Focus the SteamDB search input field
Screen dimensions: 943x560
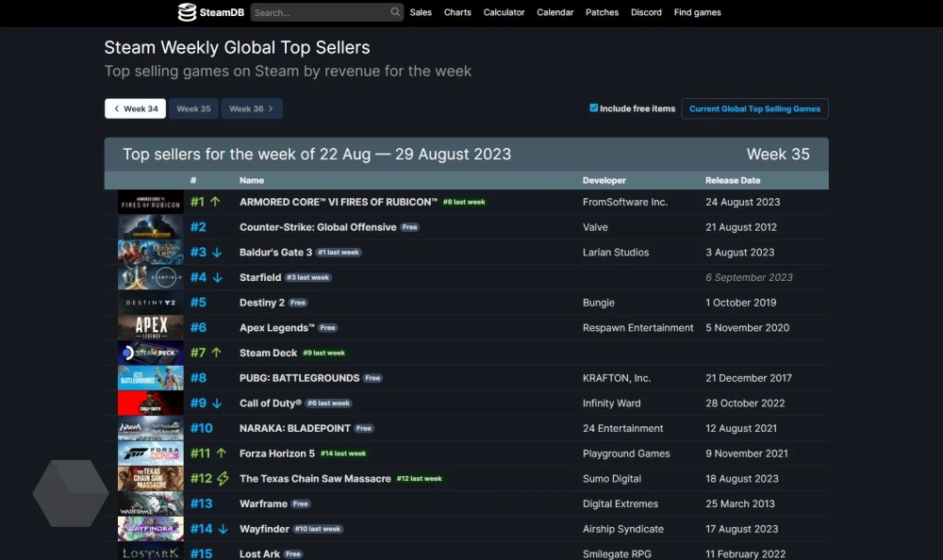click(319, 12)
